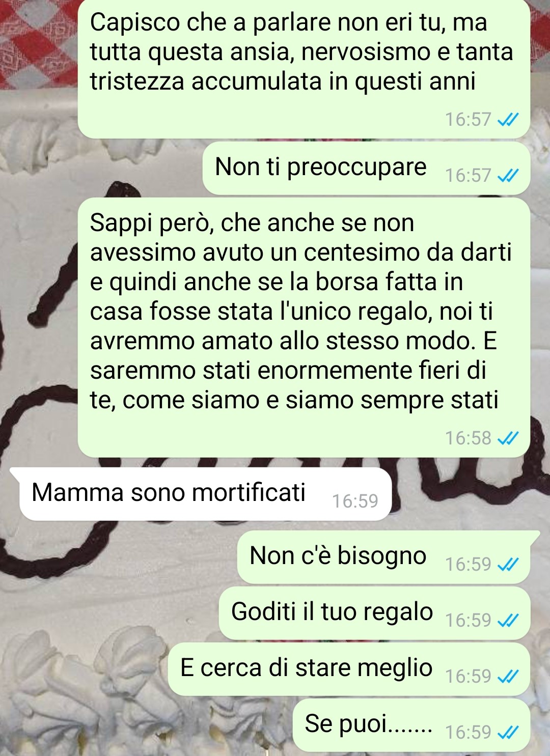Select the 'Goditi il tuo regalo' bubble
The image size is (550, 756).
point(374,613)
